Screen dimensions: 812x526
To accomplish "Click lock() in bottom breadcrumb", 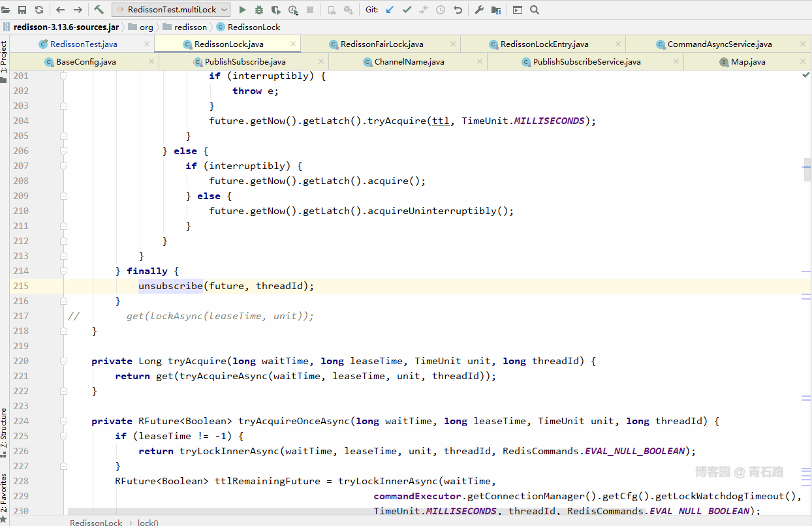I will 148,522.
